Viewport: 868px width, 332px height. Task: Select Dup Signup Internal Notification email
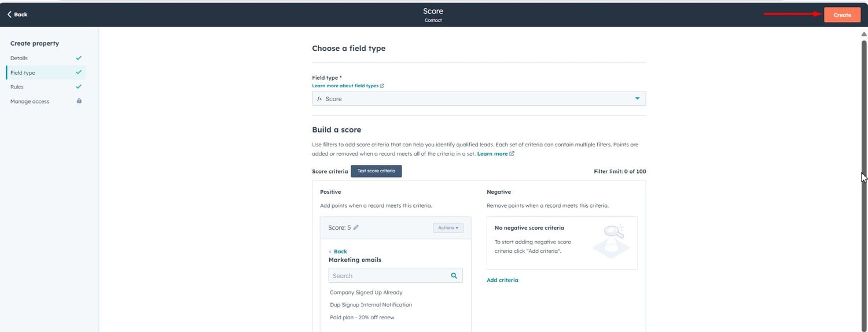371,305
